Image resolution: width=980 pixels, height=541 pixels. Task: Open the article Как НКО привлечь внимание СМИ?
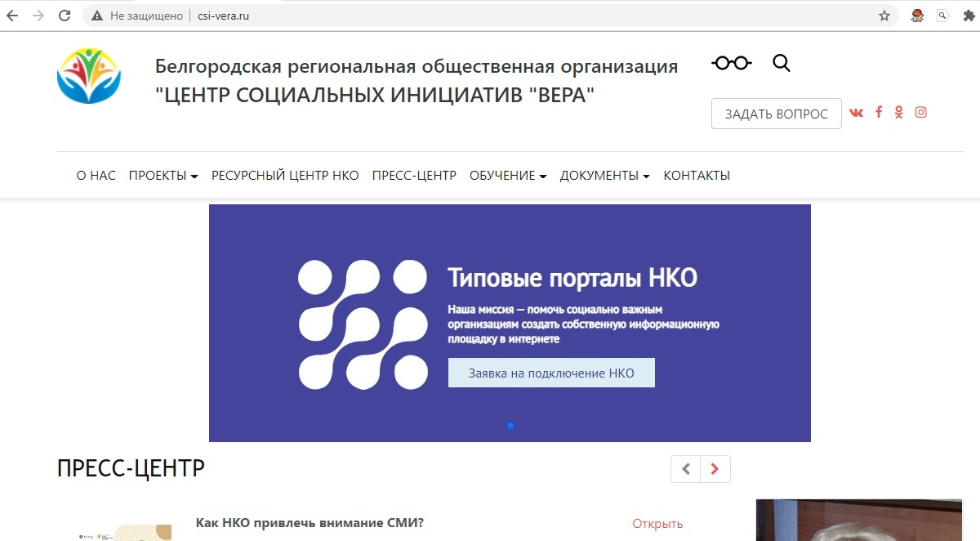coord(310,523)
